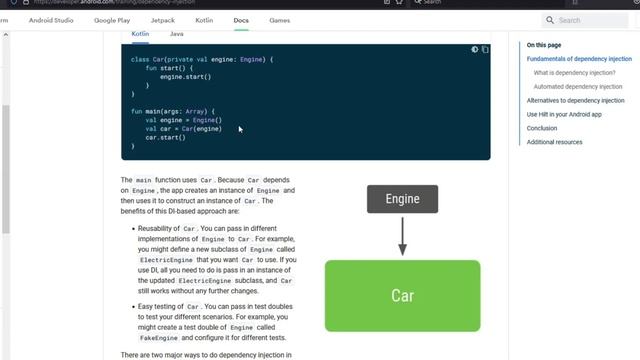Click the 'car.start()' code line
The image size is (640, 360).
pos(165,138)
